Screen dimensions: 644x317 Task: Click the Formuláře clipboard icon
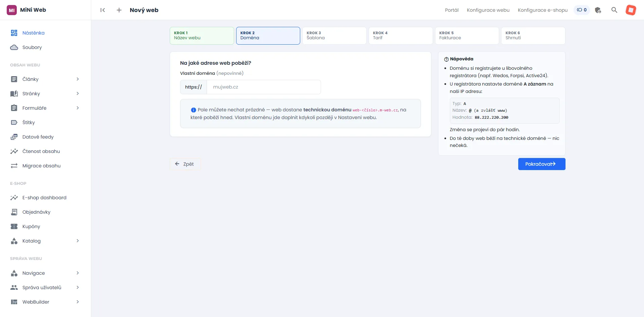pyautogui.click(x=14, y=108)
